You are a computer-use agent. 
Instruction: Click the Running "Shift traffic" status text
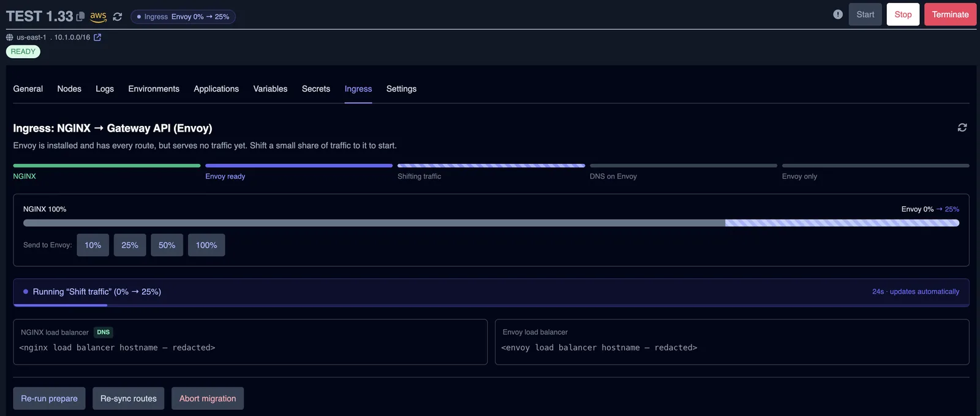[x=97, y=292]
